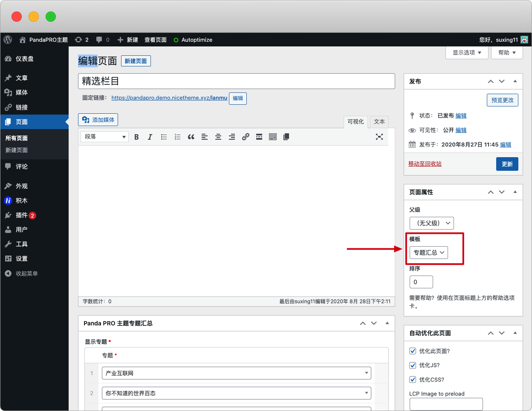
Task: Collapse the 发布 panel triangle
Action: [515, 81]
